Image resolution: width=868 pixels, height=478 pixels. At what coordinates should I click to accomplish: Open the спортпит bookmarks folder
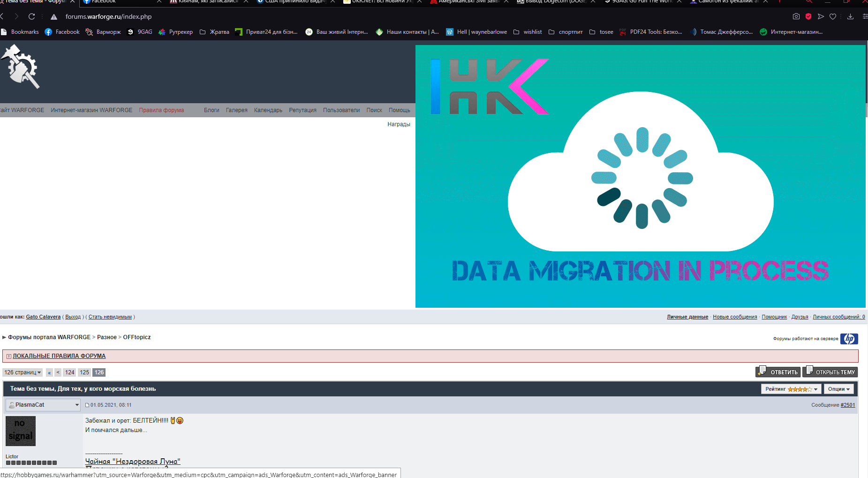[566, 32]
